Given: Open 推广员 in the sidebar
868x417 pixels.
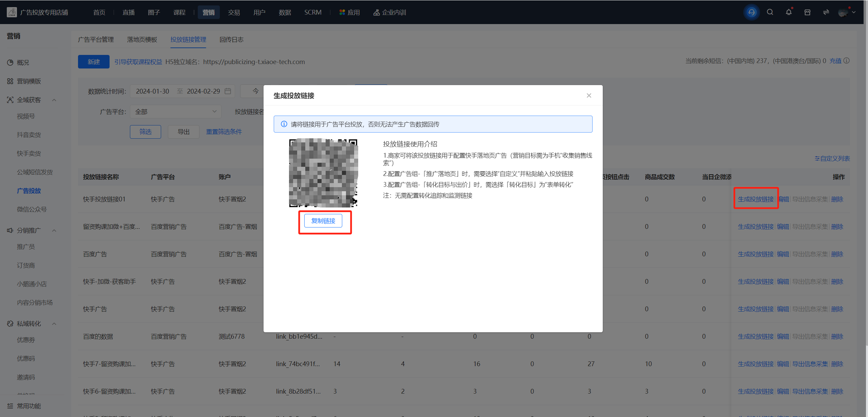Looking at the screenshot, I should pyautogui.click(x=26, y=247).
